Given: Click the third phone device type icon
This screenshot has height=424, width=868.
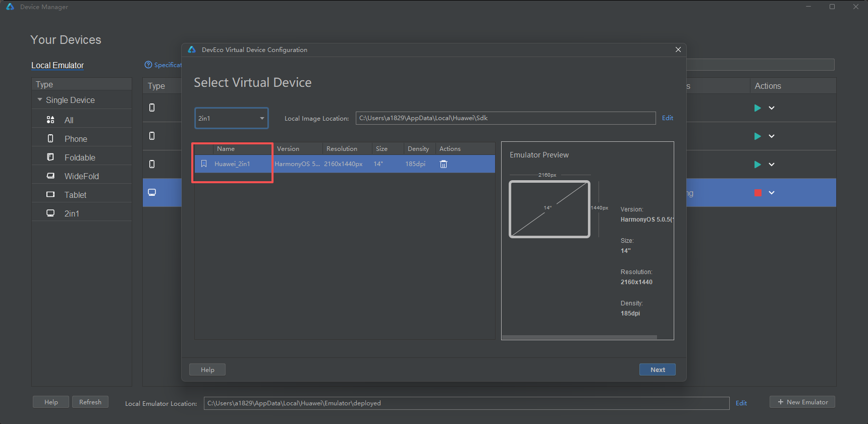Looking at the screenshot, I should [x=152, y=164].
